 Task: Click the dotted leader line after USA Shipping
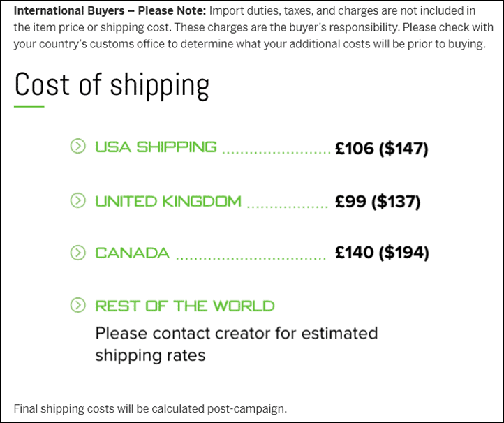pos(276,153)
